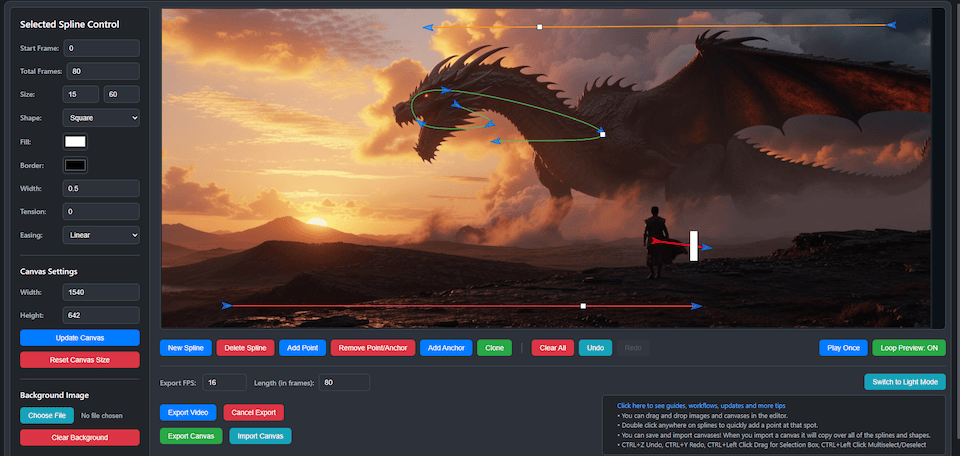Switch to Light Mode
Image resolution: width=960 pixels, height=456 pixels.
pos(905,382)
